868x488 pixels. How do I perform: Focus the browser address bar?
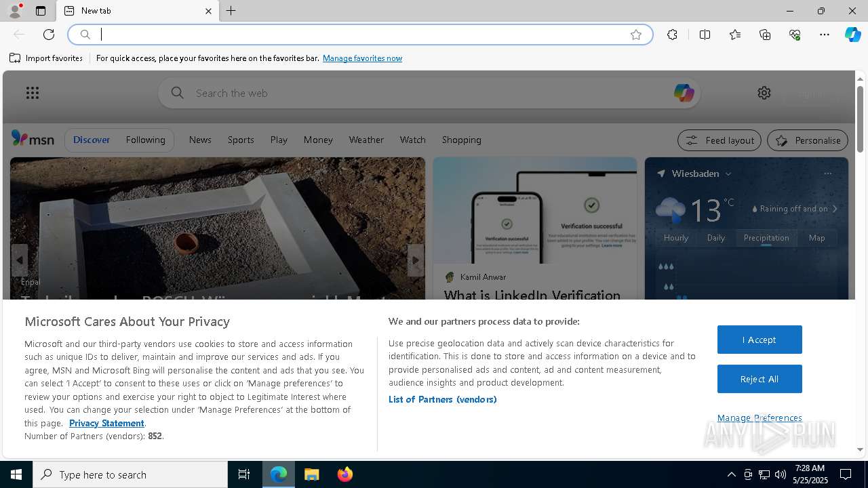pos(359,35)
